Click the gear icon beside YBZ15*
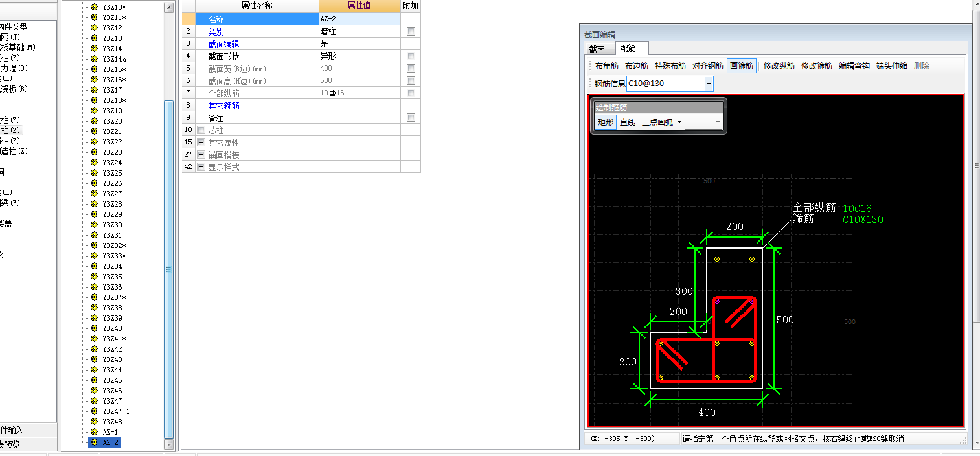This screenshot has width=980, height=456. pyautogui.click(x=94, y=69)
